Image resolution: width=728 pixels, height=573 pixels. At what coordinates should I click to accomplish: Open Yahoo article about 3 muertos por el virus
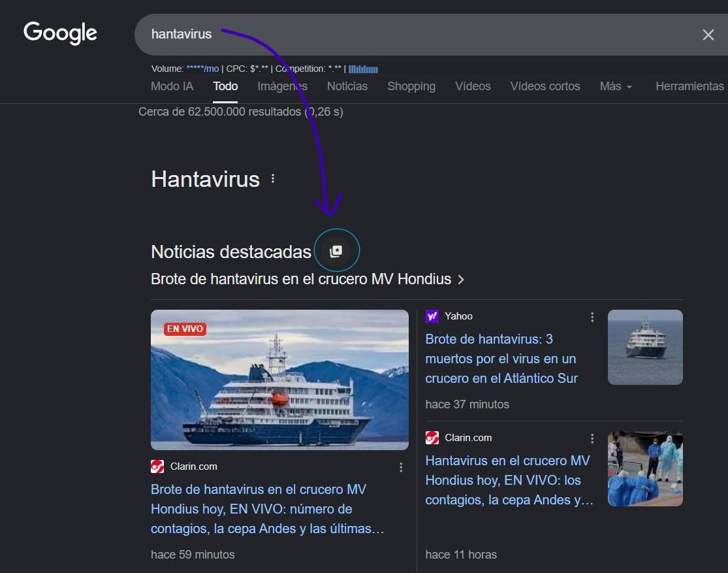pyautogui.click(x=501, y=359)
